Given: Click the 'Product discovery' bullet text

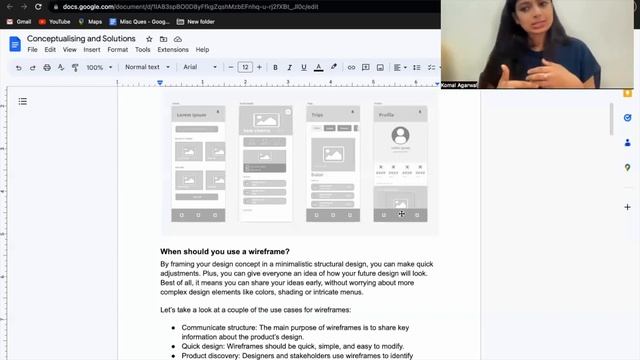Looking at the screenshot, I should tap(297, 356).
